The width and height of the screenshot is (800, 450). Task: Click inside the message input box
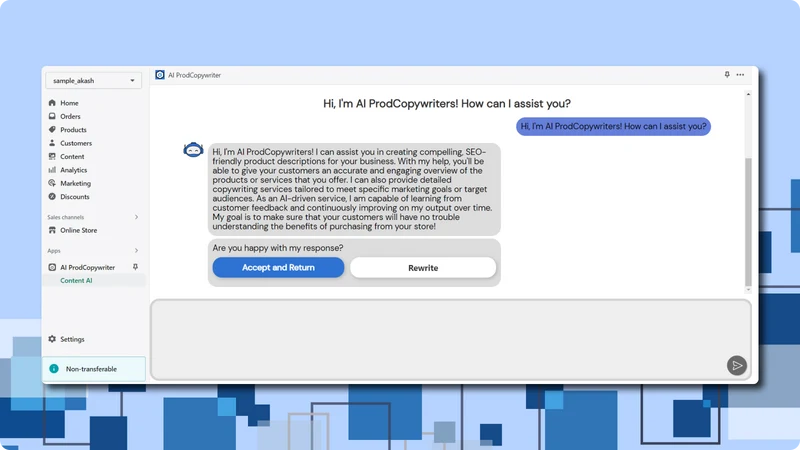[451, 339]
